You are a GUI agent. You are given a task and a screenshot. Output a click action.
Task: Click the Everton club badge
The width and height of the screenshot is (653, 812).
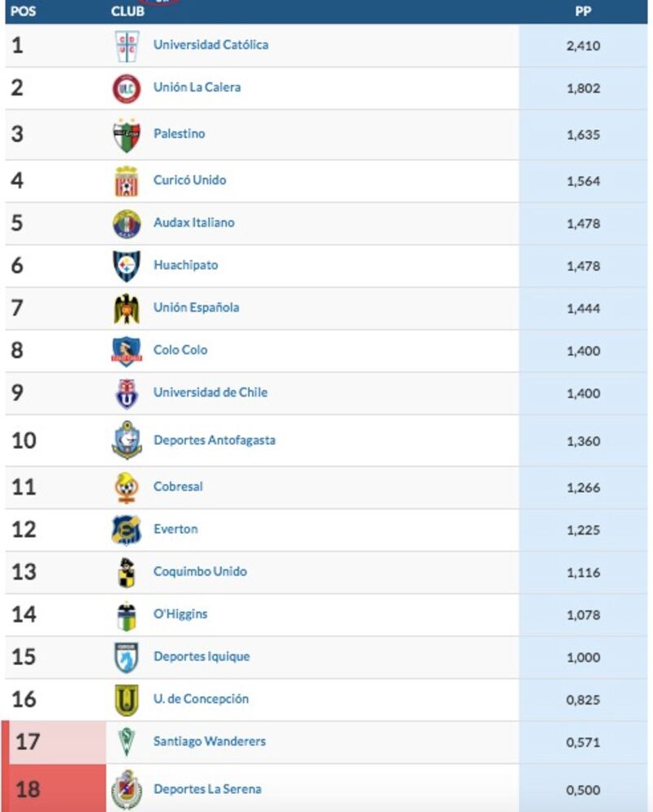(x=127, y=530)
